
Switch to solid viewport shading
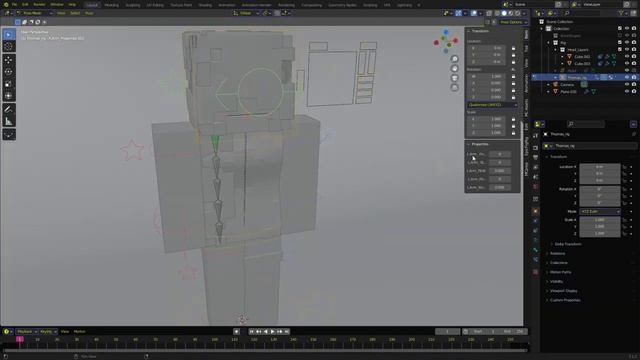(x=504, y=13)
